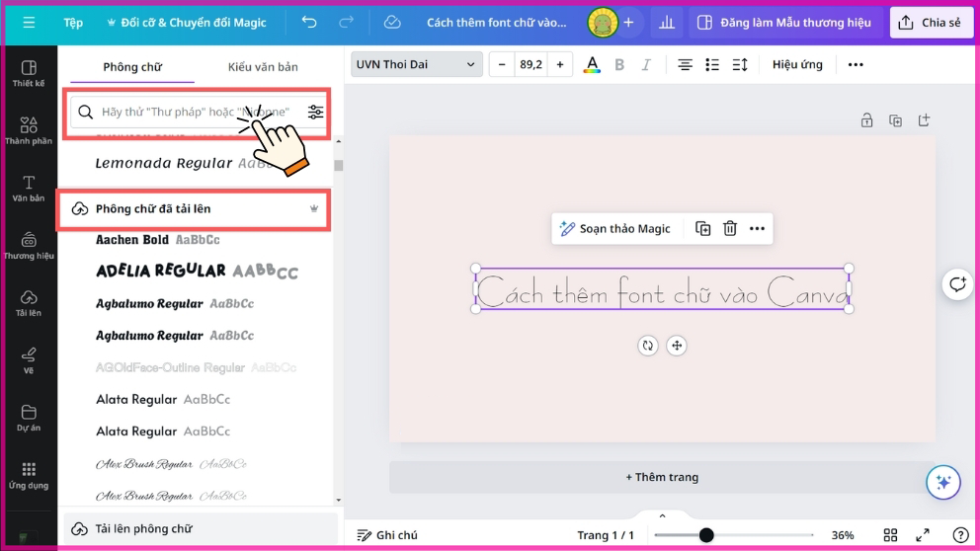980x551 pixels.
Task: Lock the page
Action: [866, 119]
